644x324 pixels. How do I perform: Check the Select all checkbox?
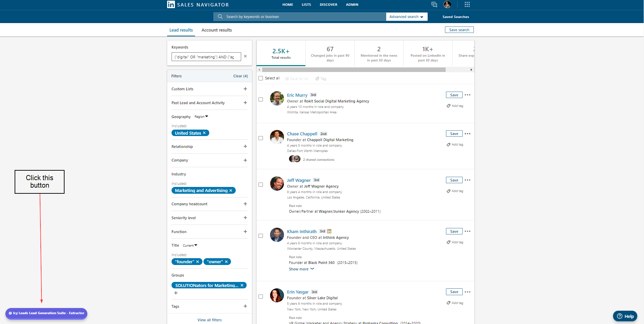coord(261,78)
